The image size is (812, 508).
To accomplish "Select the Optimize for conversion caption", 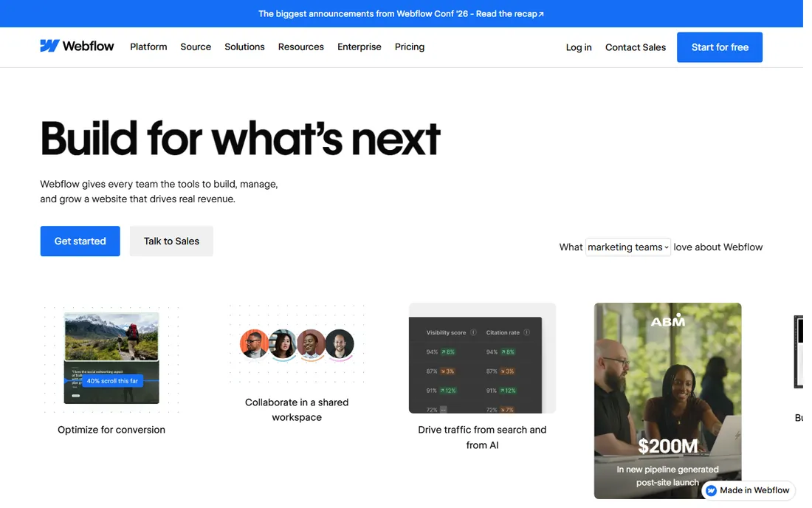I will (111, 430).
